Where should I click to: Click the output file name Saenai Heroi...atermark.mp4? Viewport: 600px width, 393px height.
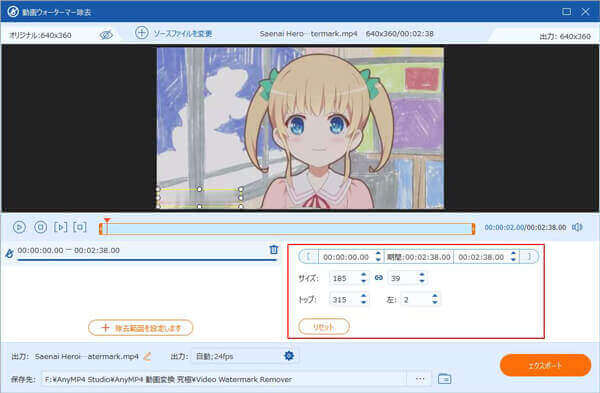[x=86, y=357]
